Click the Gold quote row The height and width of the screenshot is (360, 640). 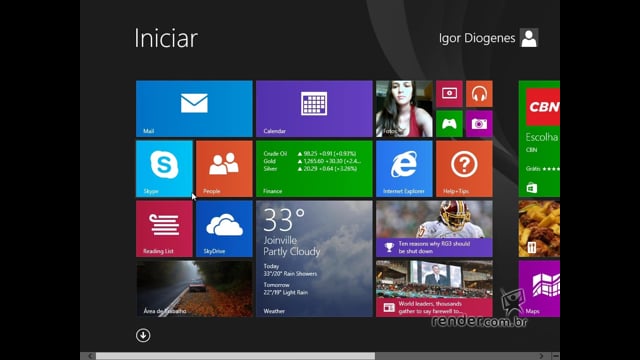coord(312,161)
